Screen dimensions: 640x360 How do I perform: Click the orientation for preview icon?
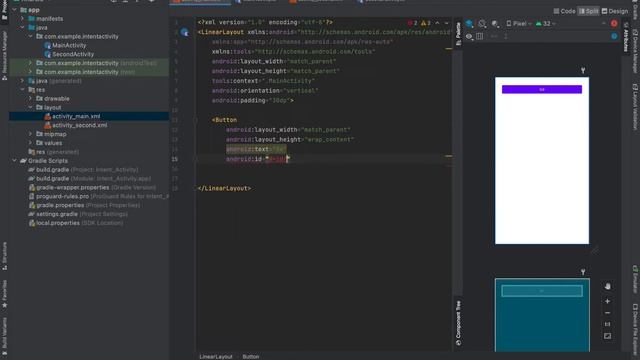482,24
